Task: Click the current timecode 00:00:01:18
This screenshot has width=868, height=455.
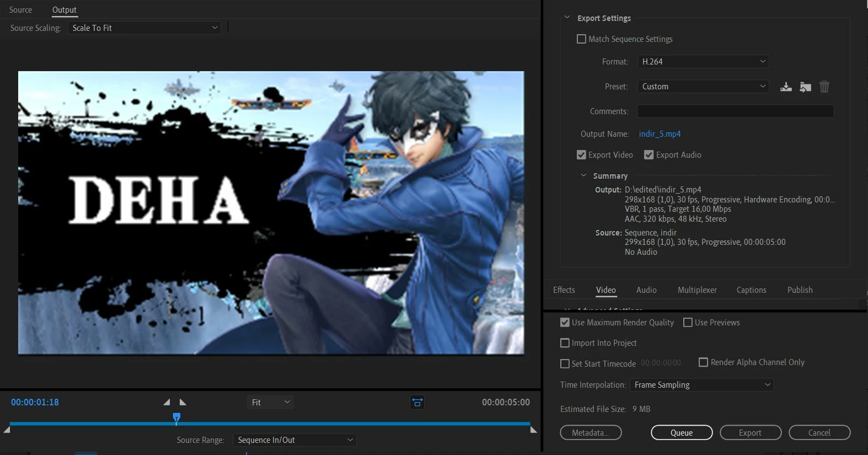Action: [x=35, y=402]
